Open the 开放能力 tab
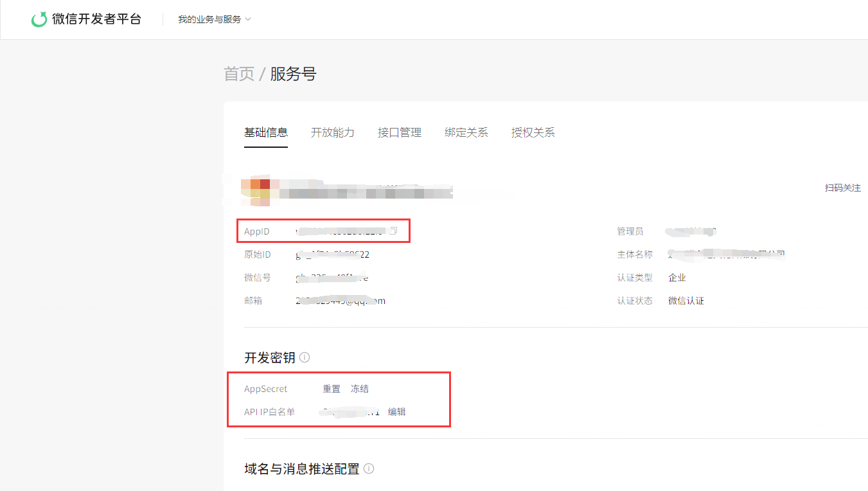 coord(333,132)
